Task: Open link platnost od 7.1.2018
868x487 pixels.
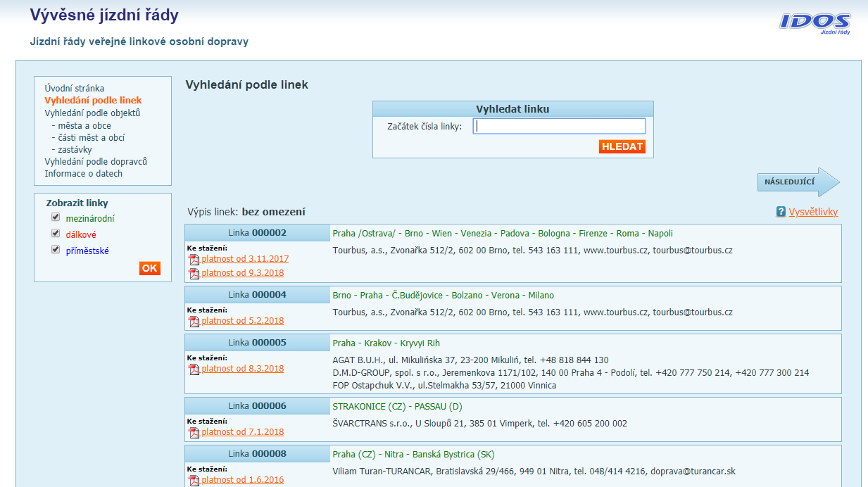Action: tap(243, 432)
